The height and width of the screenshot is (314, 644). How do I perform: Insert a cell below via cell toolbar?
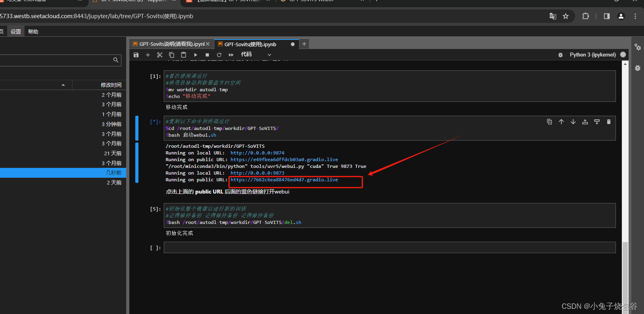(x=597, y=122)
